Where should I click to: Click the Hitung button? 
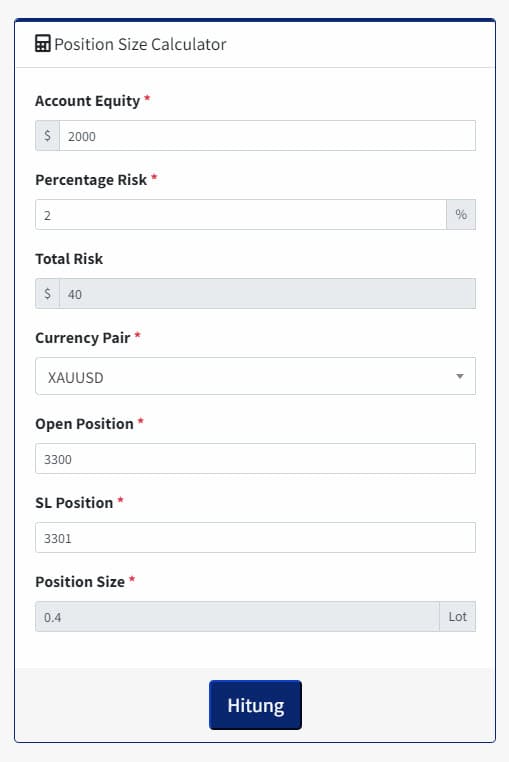tap(255, 705)
